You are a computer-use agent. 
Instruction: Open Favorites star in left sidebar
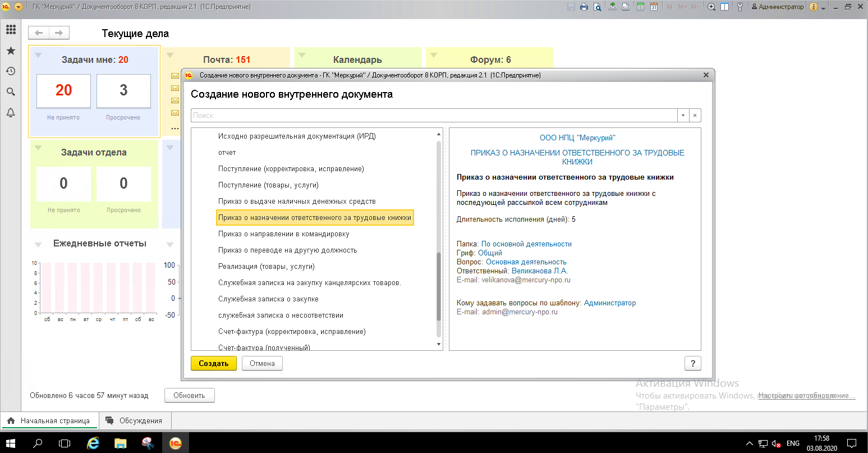tap(11, 51)
